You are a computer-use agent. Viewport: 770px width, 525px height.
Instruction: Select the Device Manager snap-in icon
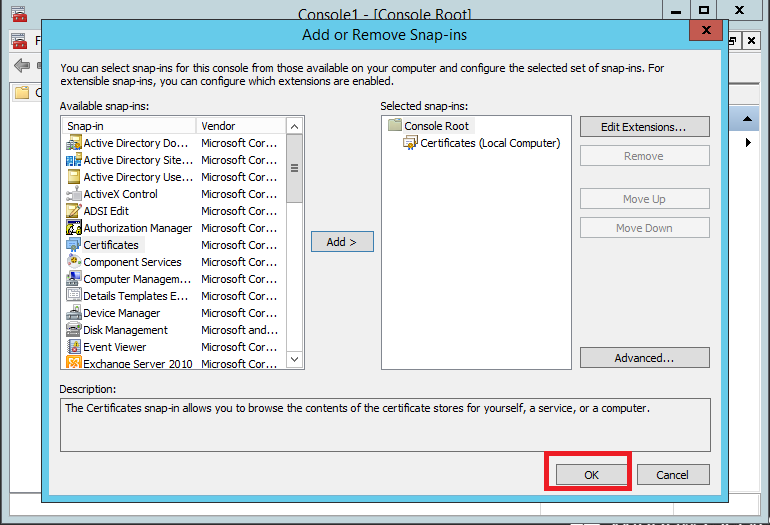(73, 313)
